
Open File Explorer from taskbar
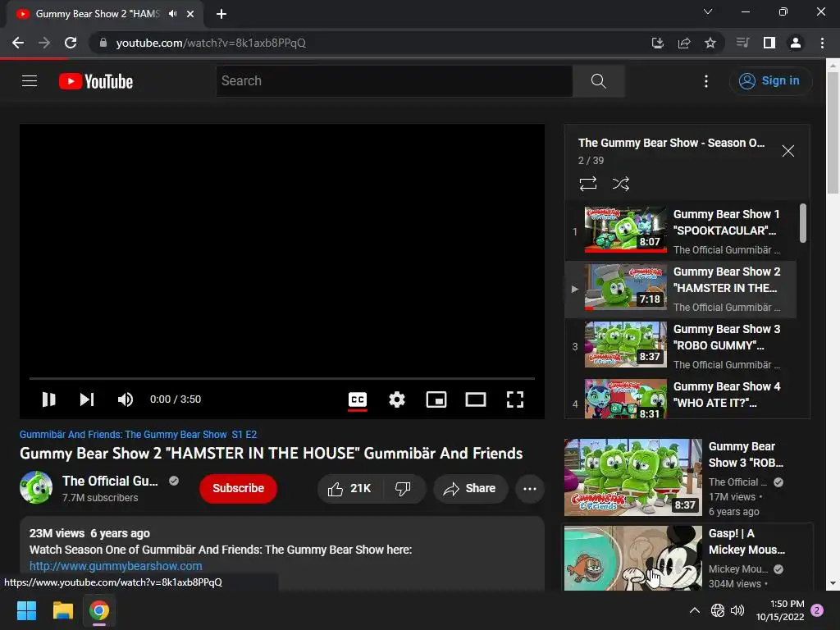62,610
